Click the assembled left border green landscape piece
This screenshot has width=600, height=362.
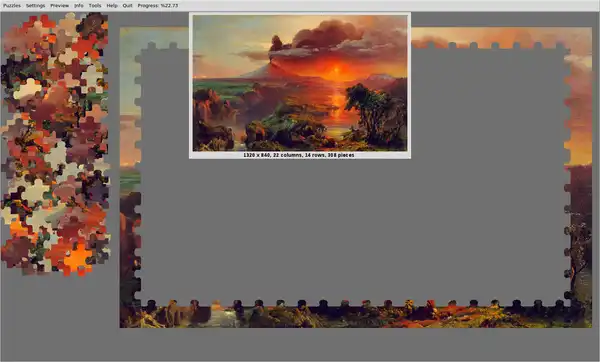[x=130, y=180]
